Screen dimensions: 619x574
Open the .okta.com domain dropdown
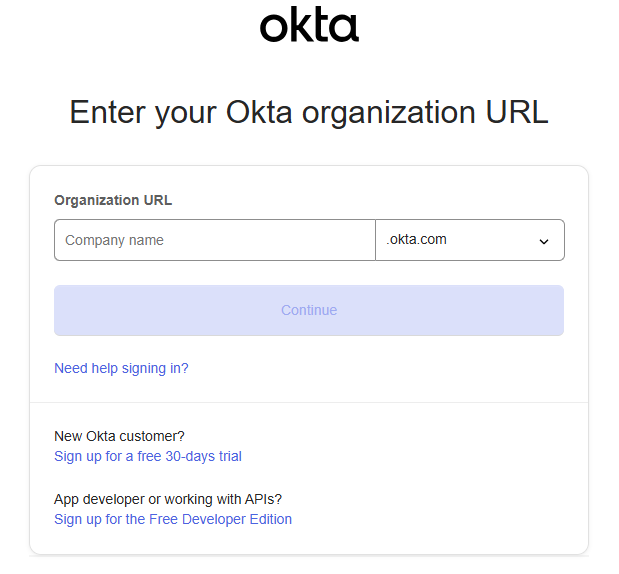click(470, 240)
